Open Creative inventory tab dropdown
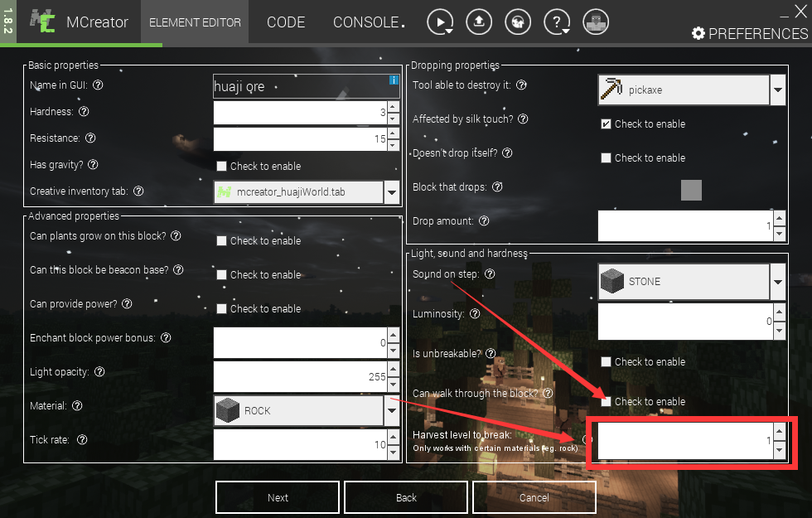The image size is (812, 518). coord(392,192)
